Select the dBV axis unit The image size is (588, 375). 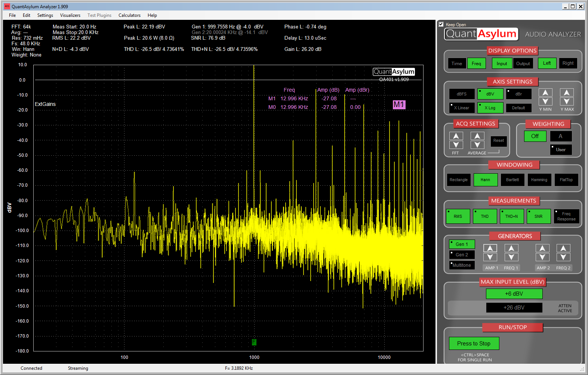pyautogui.click(x=490, y=94)
